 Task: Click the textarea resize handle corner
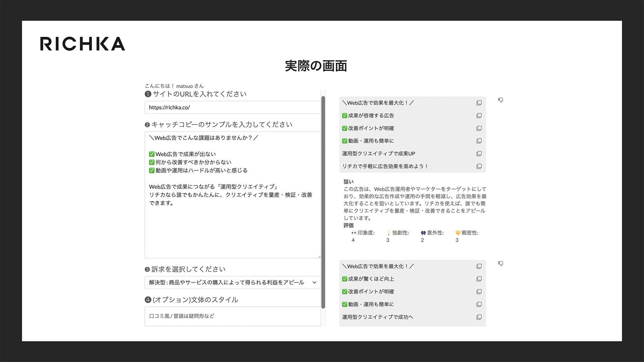point(319,257)
